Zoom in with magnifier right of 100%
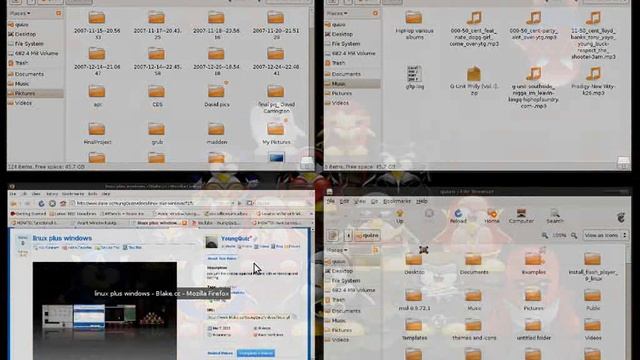The image size is (640, 360). (x=574, y=236)
